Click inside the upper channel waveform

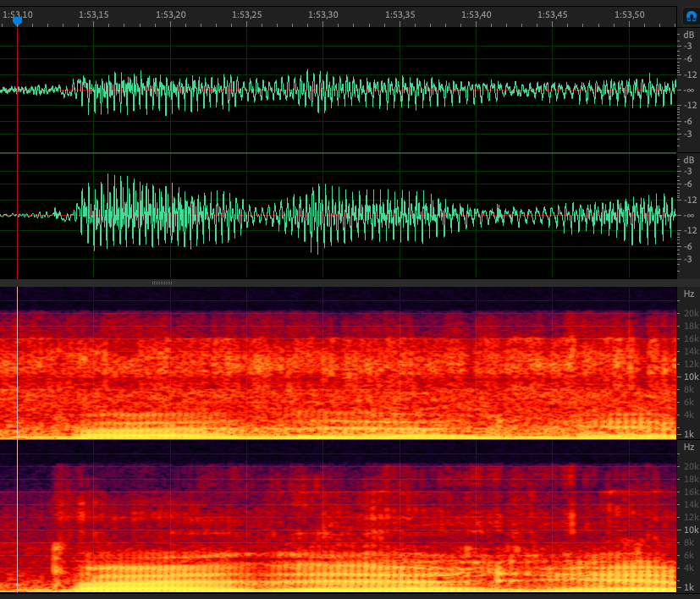coord(339,89)
